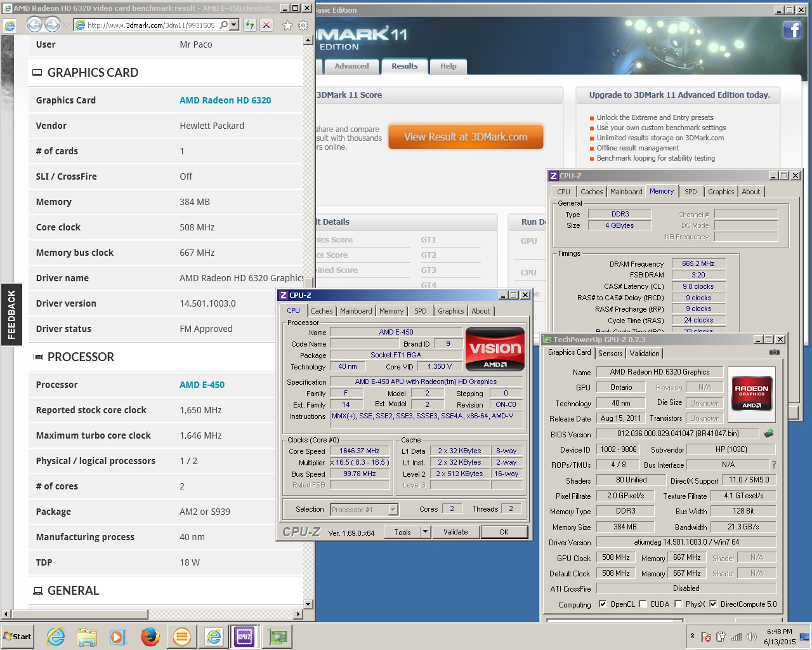Open the AMD E-450 processor link

[202, 385]
